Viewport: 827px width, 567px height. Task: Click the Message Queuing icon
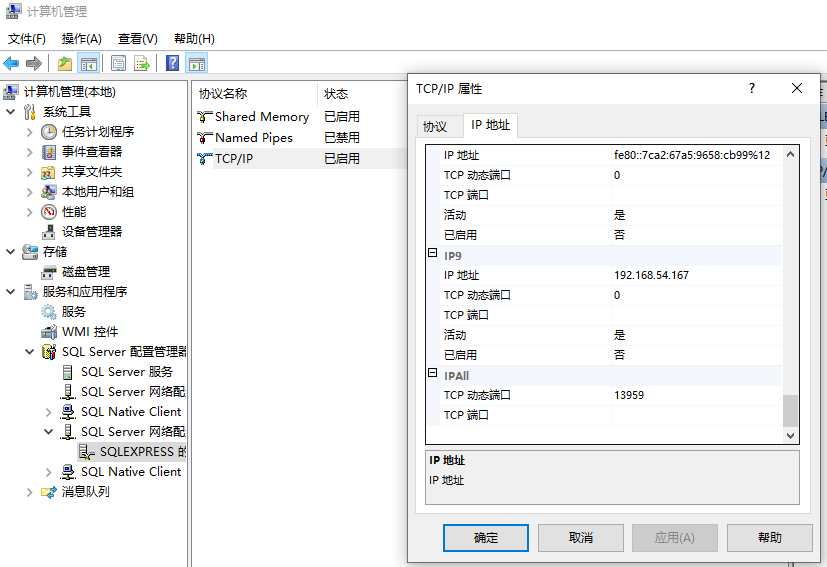(x=49, y=493)
